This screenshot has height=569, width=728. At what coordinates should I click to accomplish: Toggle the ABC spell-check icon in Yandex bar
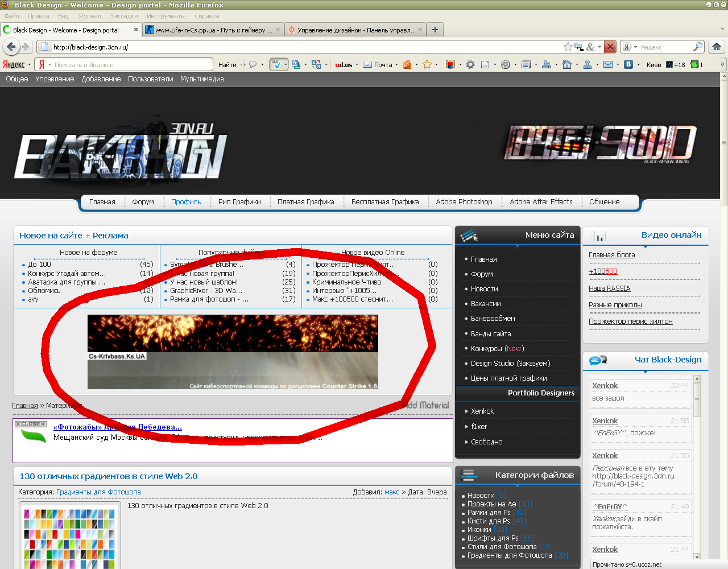pos(276,64)
